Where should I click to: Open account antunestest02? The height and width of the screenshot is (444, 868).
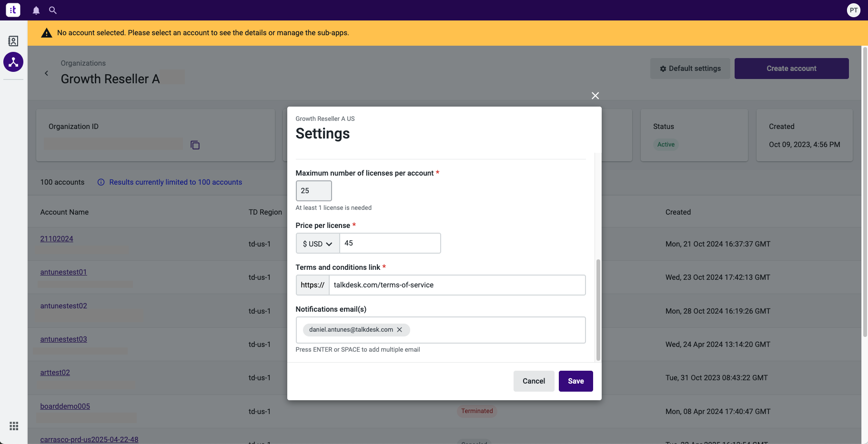(x=63, y=306)
